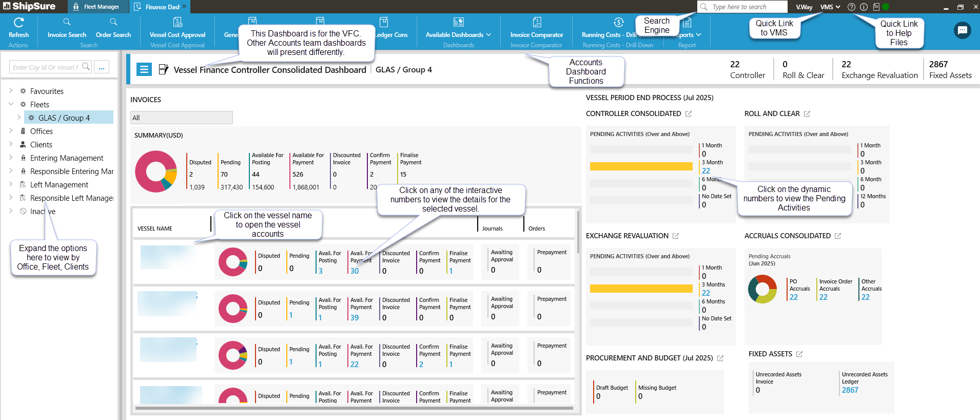
Task: Open the VMS dropdown in the title bar
Action: click(x=830, y=7)
